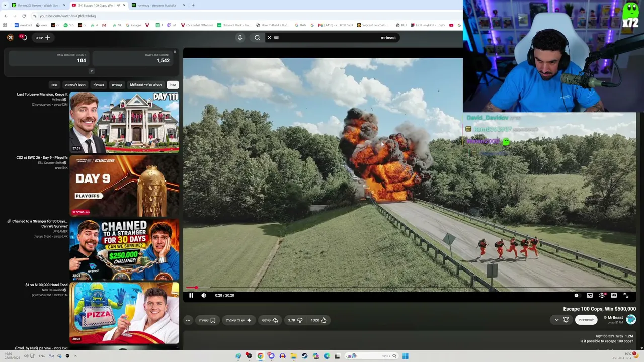
Task: Open more actions three-dot menu
Action: click(188, 320)
